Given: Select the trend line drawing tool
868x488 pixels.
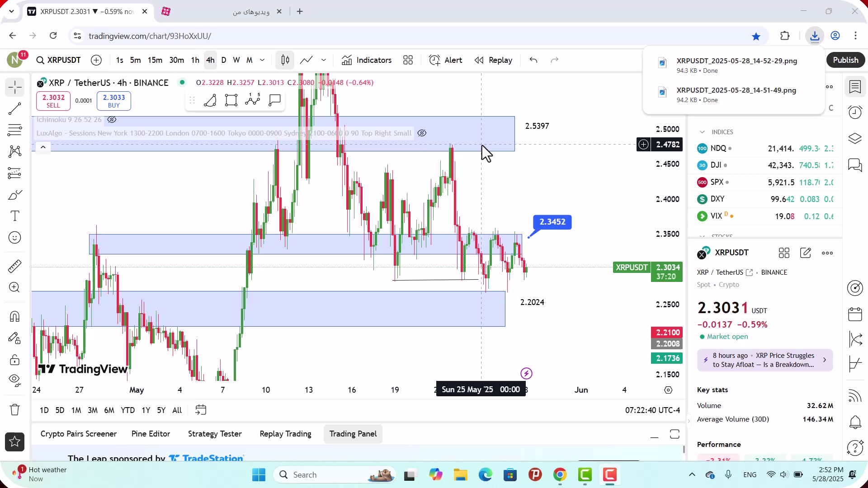Looking at the screenshot, I should [15, 108].
